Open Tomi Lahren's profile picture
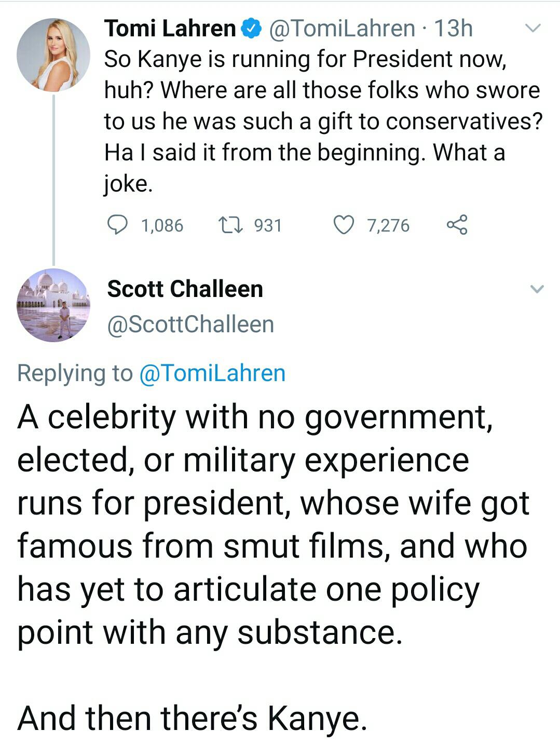Screen dimensions: 560x744 pos(53,55)
